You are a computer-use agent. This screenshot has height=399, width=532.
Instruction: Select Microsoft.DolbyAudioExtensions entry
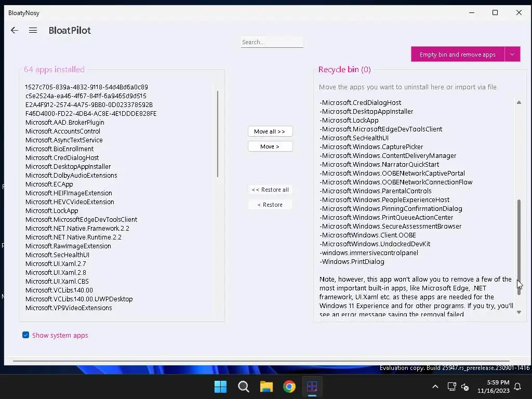71,175
